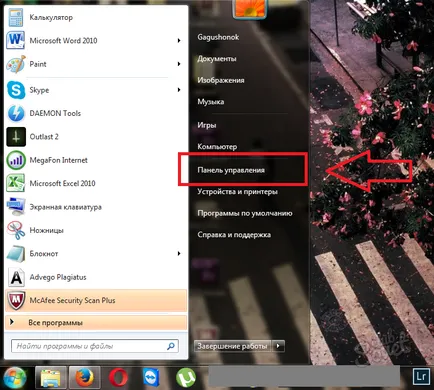Click the Windows Start orb
The width and height of the screenshot is (434, 390).
(14, 378)
